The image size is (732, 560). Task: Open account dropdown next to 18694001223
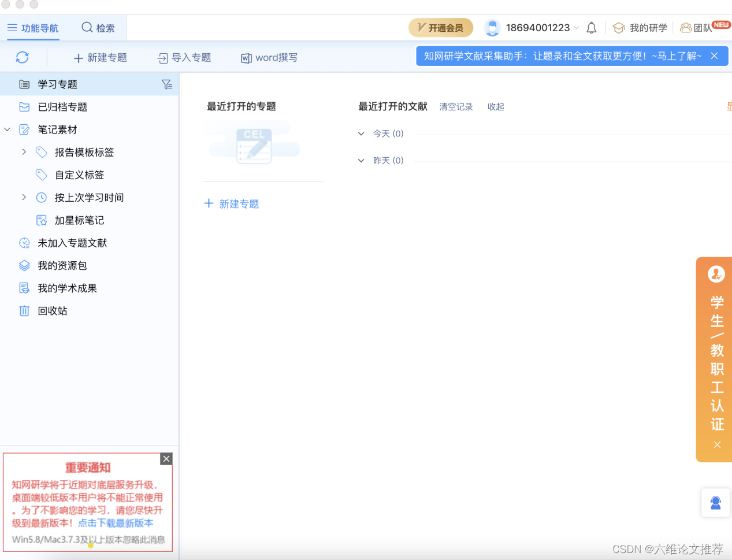pos(577,28)
